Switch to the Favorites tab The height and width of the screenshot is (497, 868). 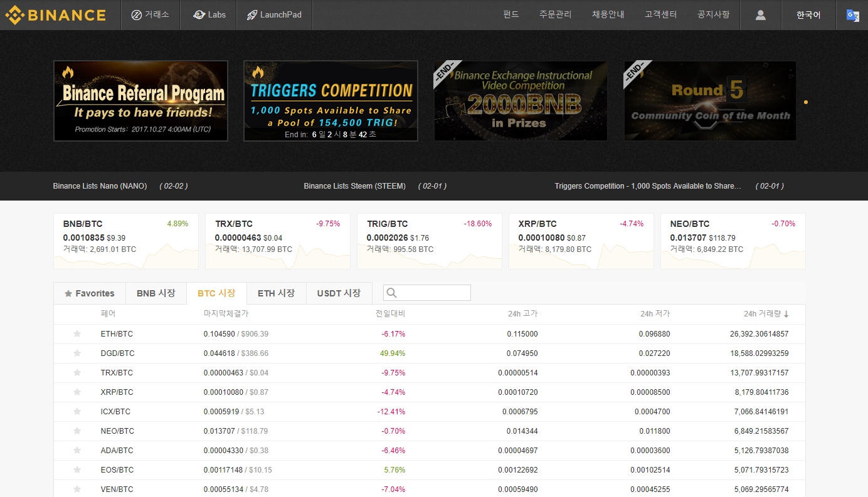pyautogui.click(x=90, y=293)
